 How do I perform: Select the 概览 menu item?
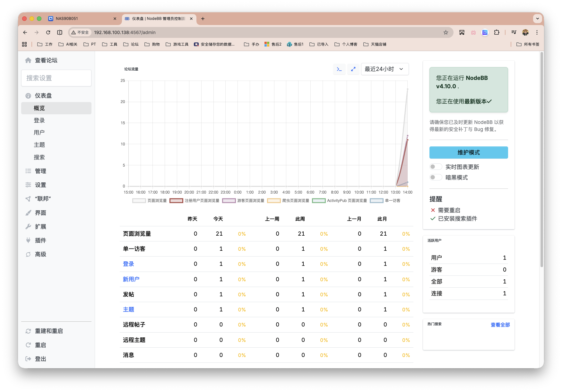[39, 108]
